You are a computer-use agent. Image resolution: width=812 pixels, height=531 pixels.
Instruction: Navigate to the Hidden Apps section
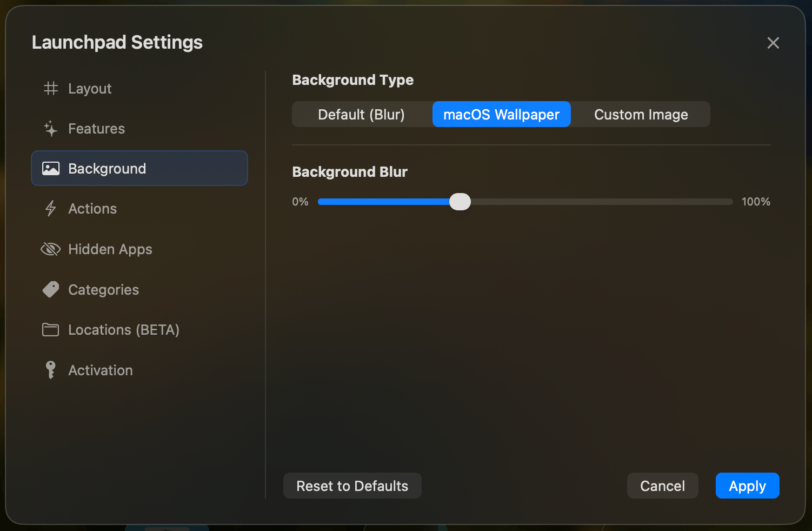(110, 249)
